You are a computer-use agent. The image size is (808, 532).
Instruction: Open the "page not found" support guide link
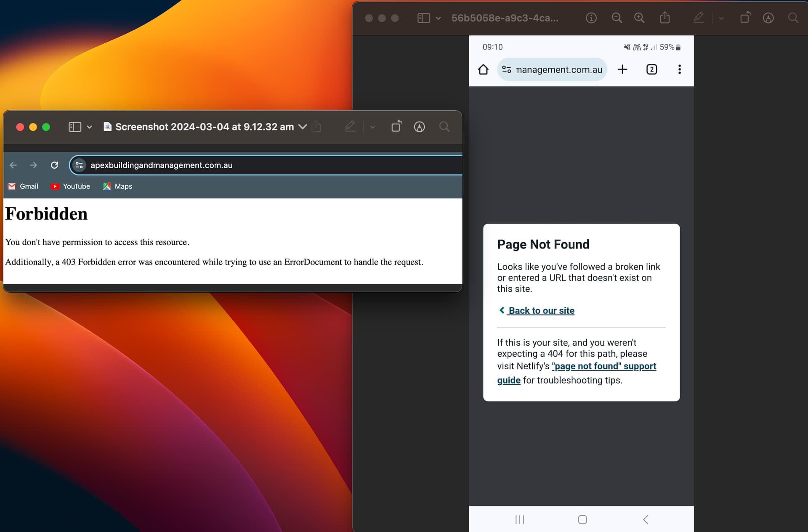pyautogui.click(x=604, y=366)
